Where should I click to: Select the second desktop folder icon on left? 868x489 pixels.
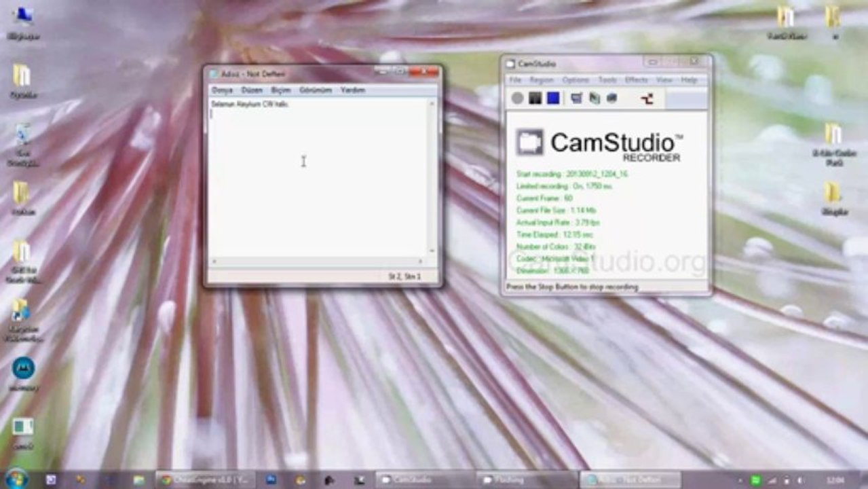(x=22, y=81)
